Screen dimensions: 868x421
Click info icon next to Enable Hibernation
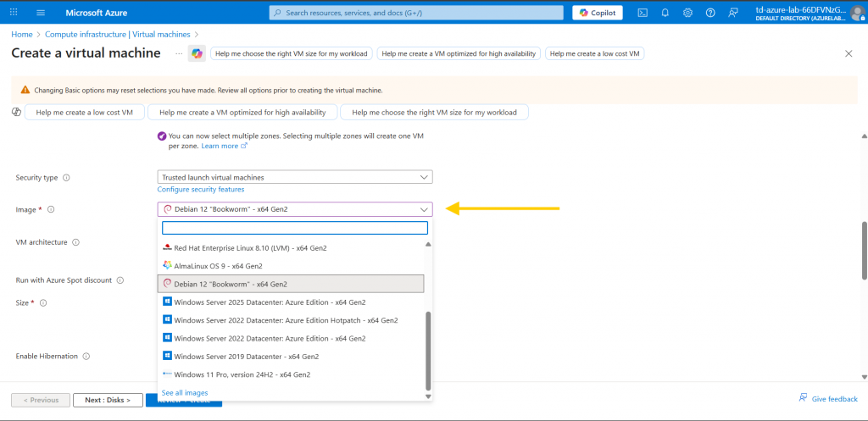86,357
